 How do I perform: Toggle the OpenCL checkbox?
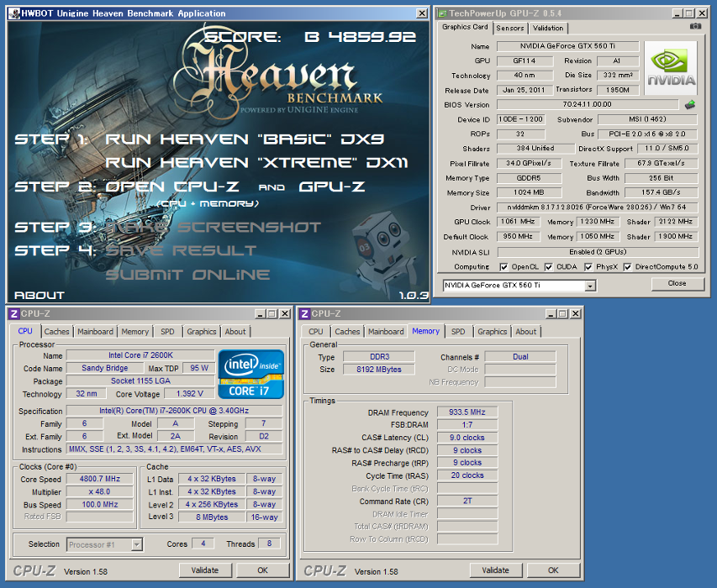pyautogui.click(x=503, y=267)
